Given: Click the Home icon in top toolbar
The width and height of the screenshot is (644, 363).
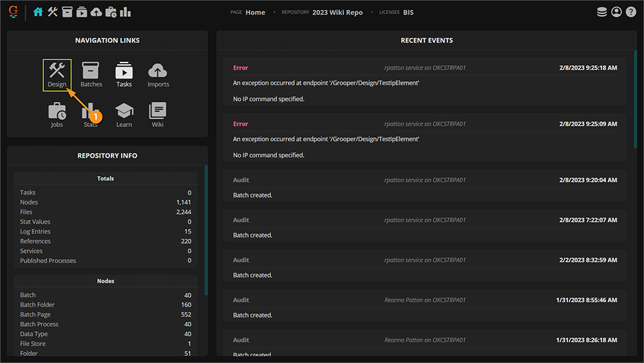Looking at the screenshot, I should click(x=38, y=12).
